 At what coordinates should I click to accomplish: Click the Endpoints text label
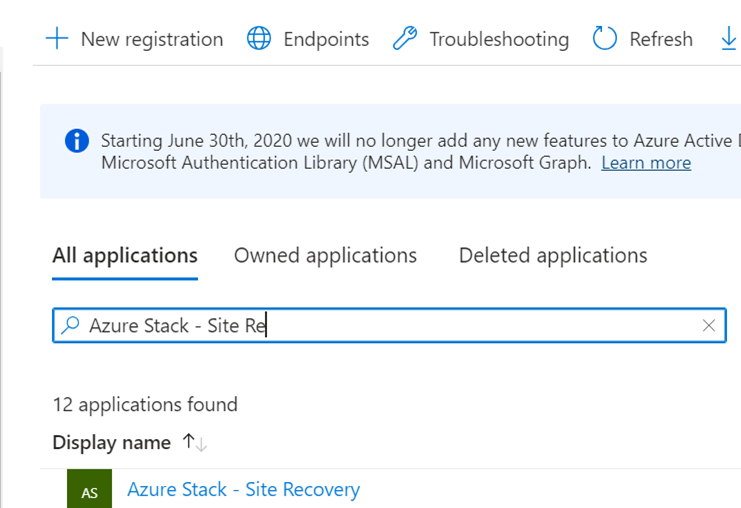coord(326,39)
